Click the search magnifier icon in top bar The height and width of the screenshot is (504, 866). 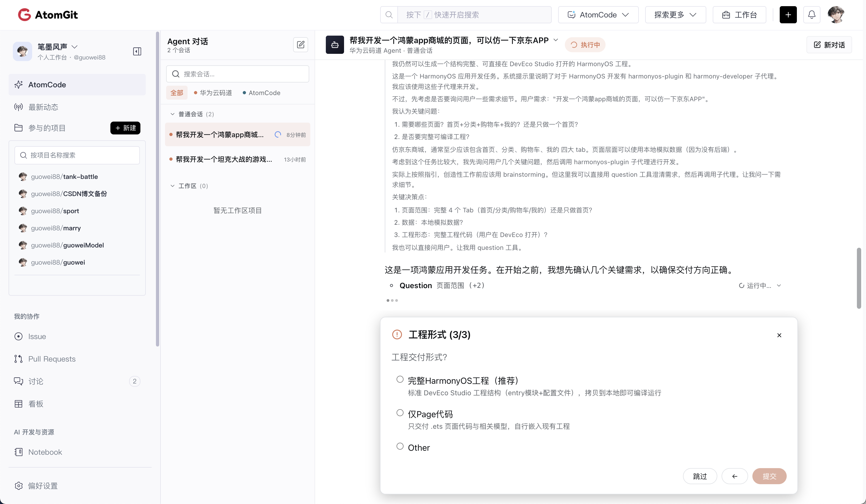tap(389, 15)
